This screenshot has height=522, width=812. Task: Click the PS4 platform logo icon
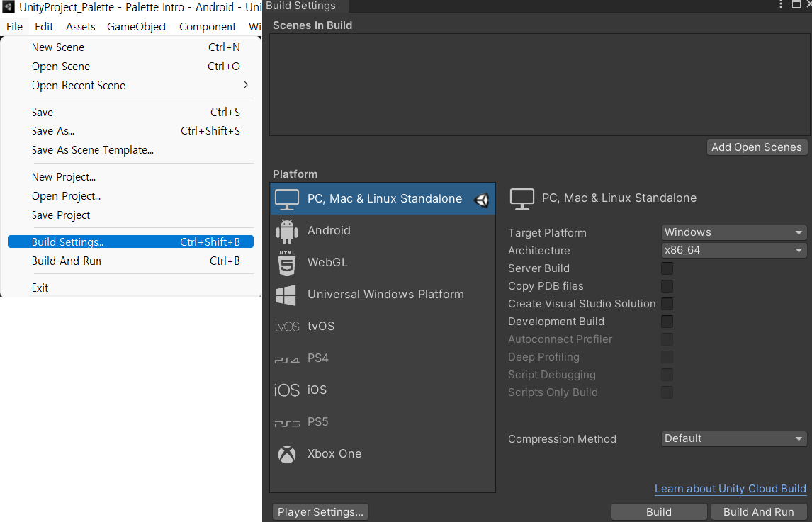[x=287, y=359]
